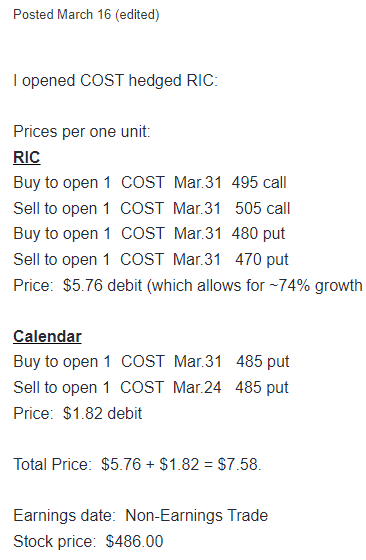The image size is (366, 560).
Task: Click the $5.76 debit price text
Action: click(x=102, y=285)
